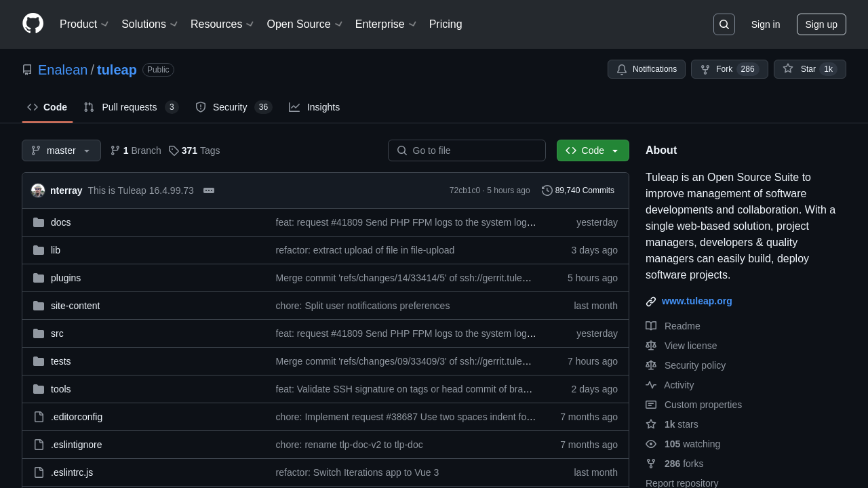868x488 pixels.
Task: Open the docs folder
Action: (x=60, y=222)
